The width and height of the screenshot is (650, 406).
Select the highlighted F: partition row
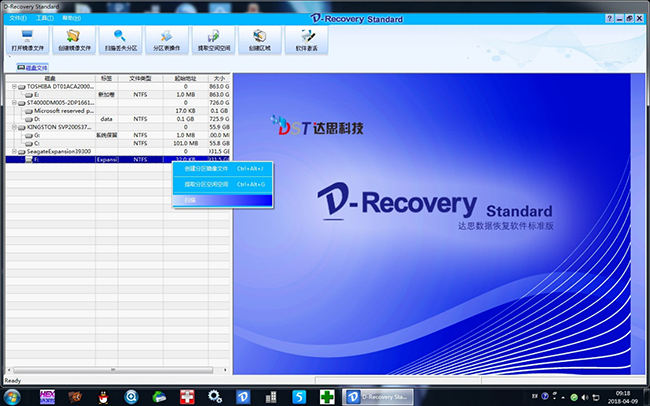coord(118,160)
